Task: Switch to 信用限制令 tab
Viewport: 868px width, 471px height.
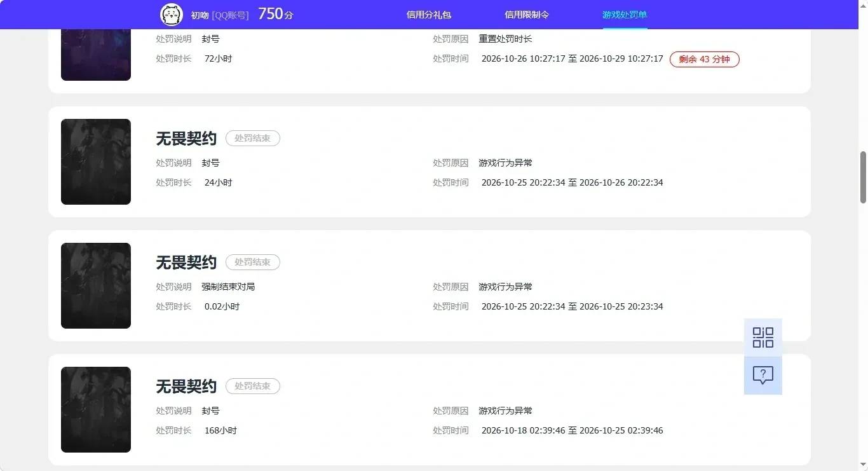Action: pyautogui.click(x=527, y=15)
